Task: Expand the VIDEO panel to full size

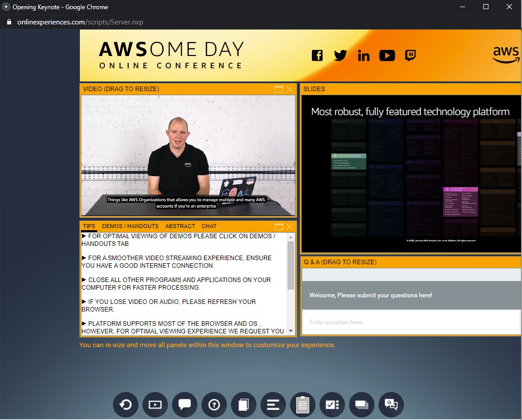Action: (x=278, y=89)
